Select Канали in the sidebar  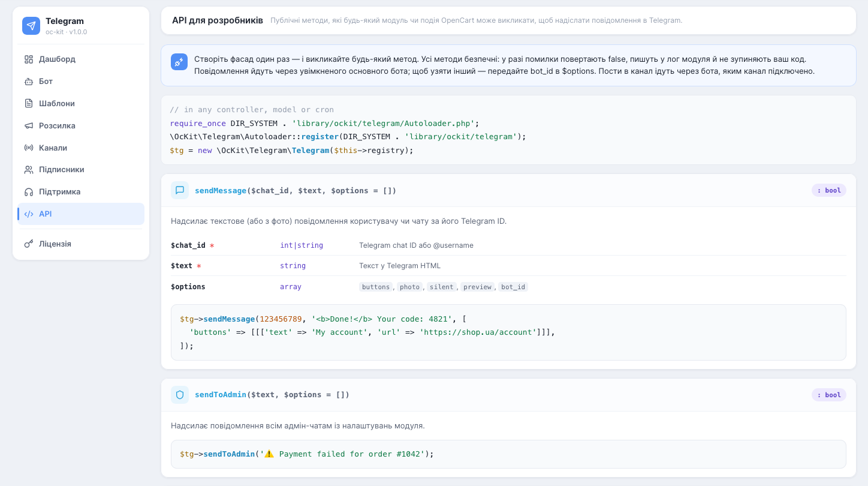(81, 148)
